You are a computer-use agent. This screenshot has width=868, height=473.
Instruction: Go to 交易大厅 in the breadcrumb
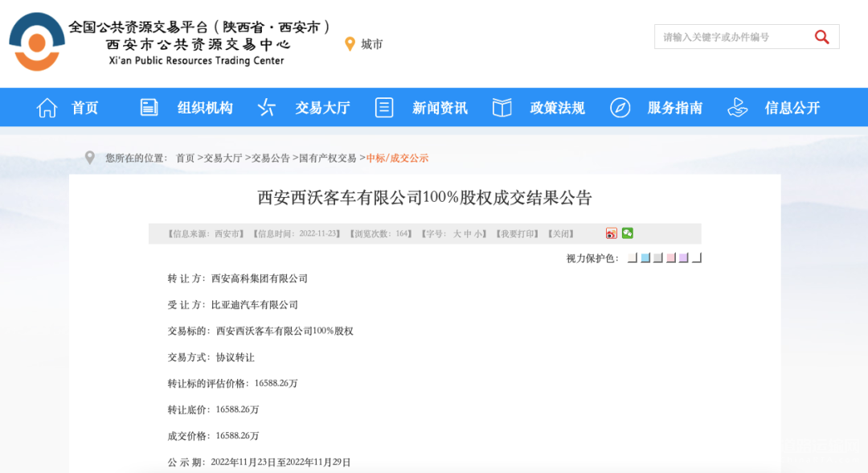pyautogui.click(x=223, y=158)
